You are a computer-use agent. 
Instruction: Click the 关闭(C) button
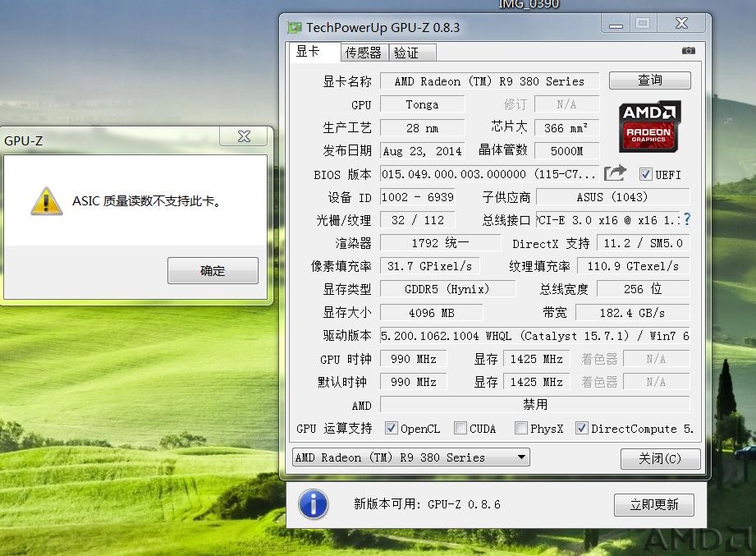(x=660, y=458)
